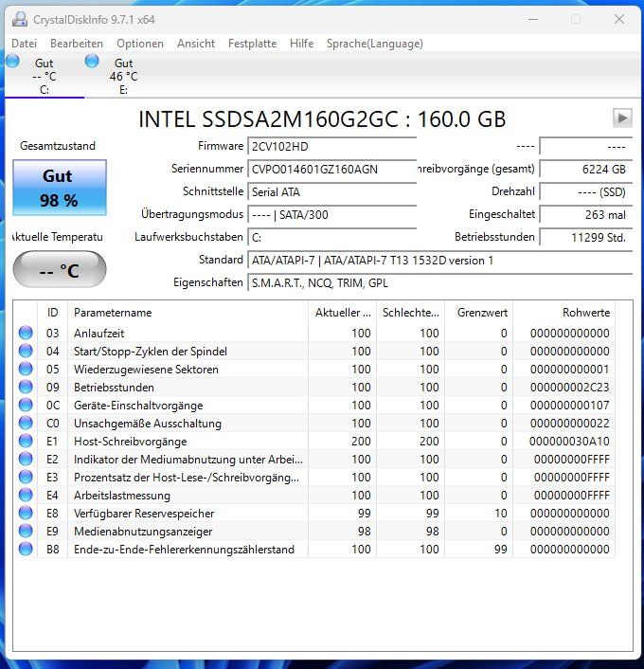Click the Parametername column header
Screen dimensions: 644x669
188,313
